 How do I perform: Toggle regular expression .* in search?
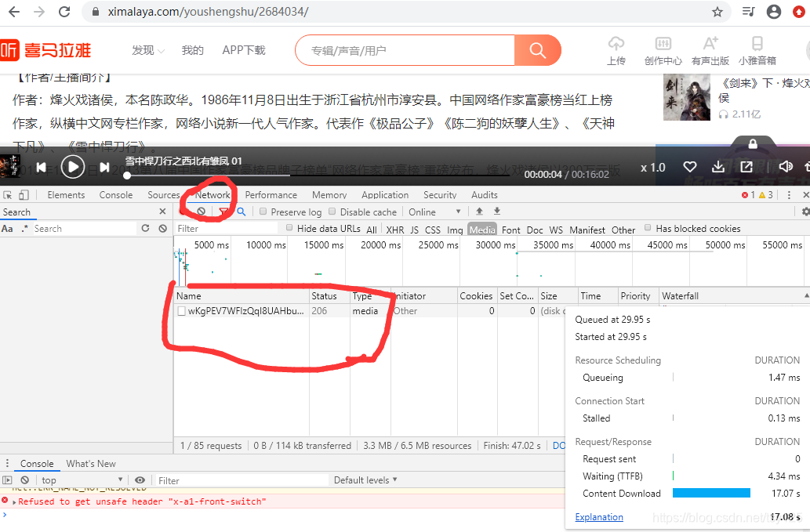point(25,229)
